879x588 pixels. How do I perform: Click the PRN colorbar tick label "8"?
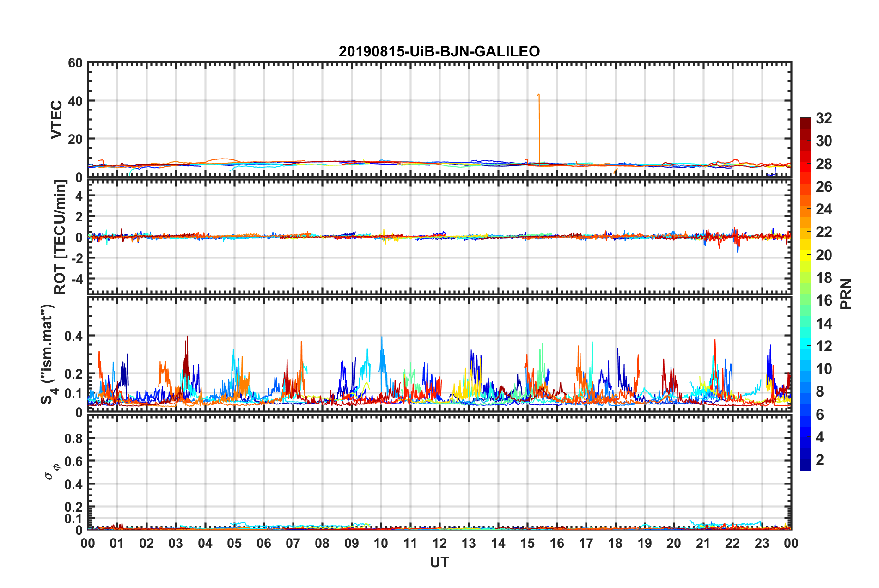820,392
